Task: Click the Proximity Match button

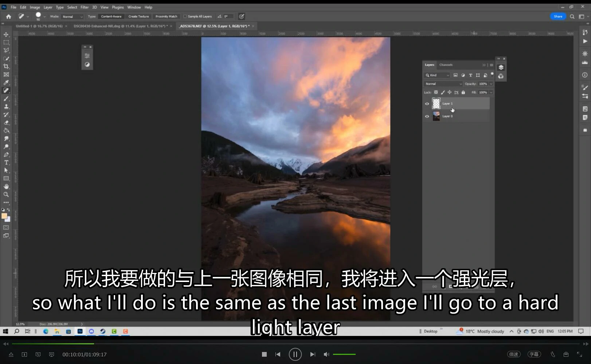Action: pyautogui.click(x=166, y=16)
